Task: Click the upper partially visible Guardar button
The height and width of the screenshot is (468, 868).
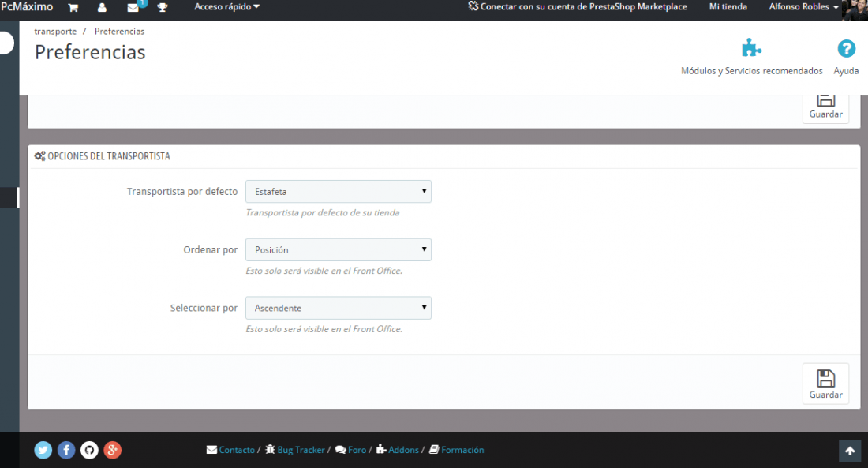Action: [825, 109]
